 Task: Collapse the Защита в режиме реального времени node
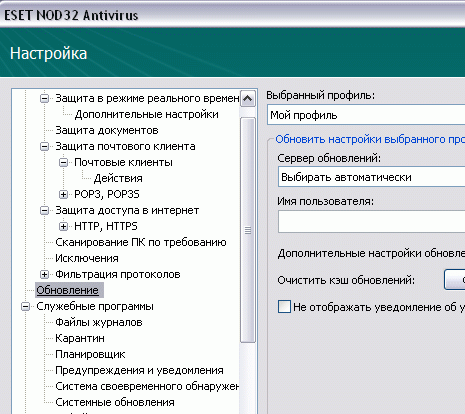44,98
